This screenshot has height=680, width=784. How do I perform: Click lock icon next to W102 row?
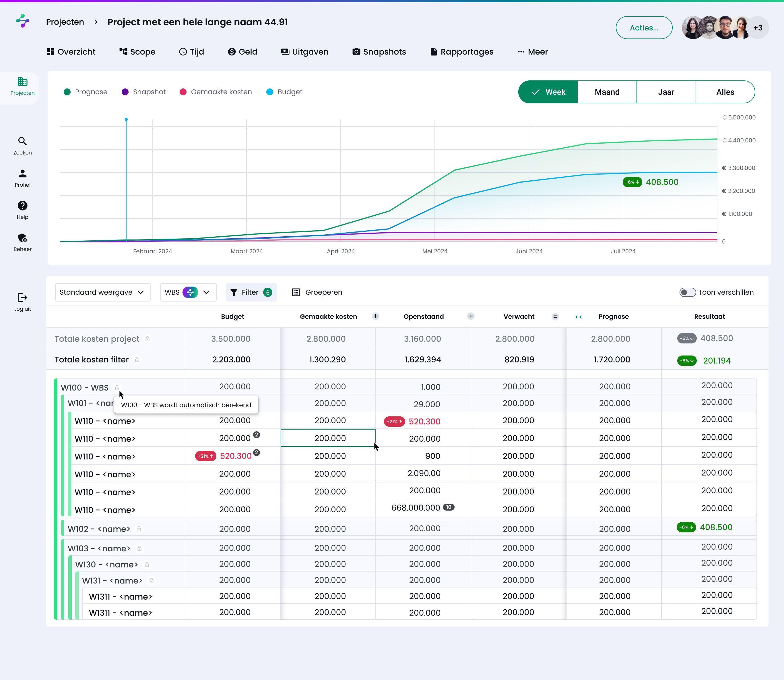click(139, 529)
